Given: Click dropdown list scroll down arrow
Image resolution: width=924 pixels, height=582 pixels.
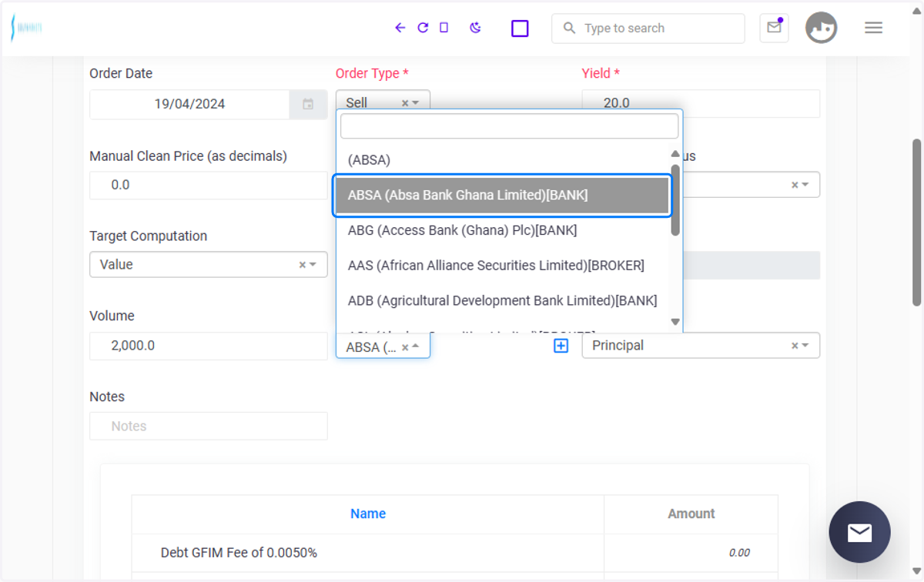Looking at the screenshot, I should click(675, 322).
